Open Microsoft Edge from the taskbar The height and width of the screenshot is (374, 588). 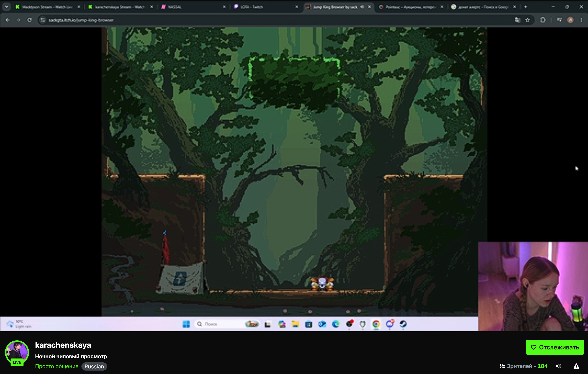coord(336,324)
